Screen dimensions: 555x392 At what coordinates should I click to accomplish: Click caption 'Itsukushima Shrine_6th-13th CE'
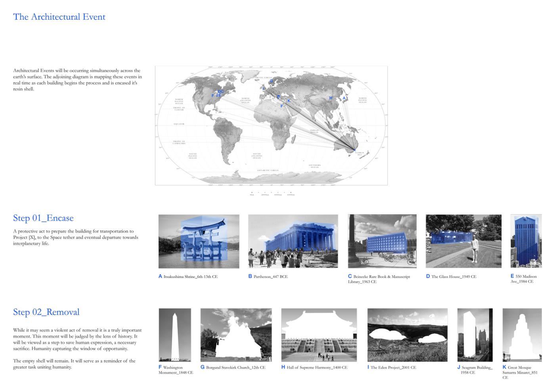tap(191, 276)
